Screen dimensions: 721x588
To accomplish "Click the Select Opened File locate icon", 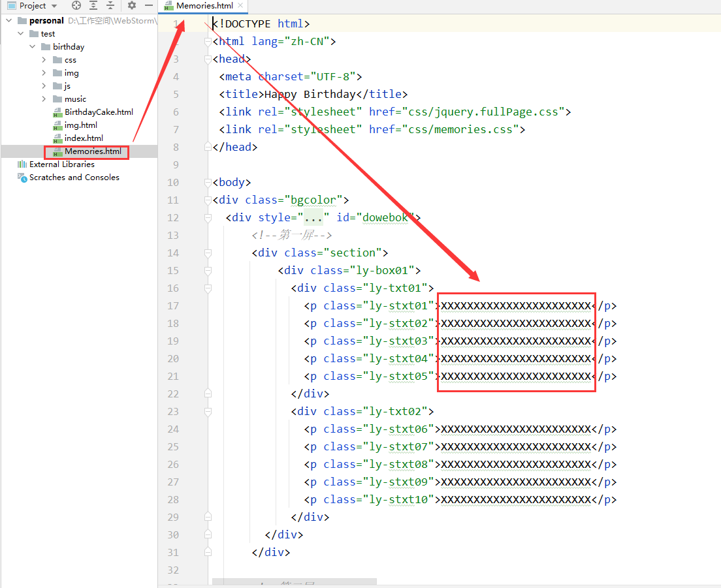I will point(76,5).
